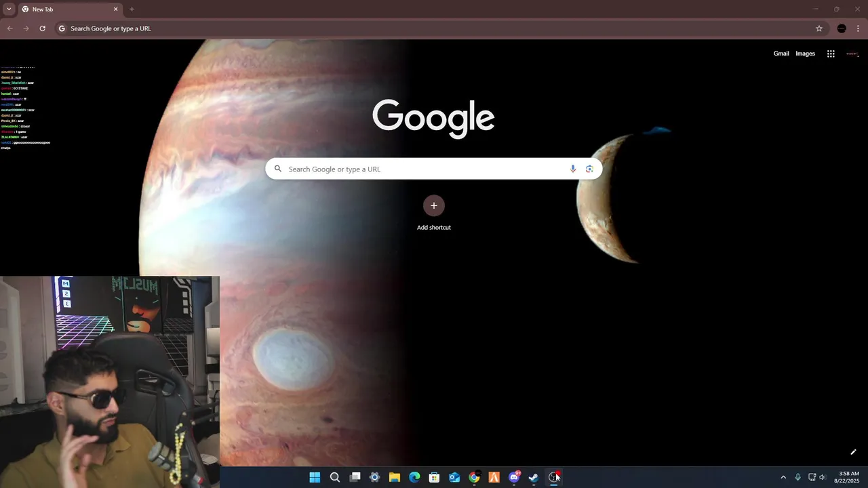868x488 pixels.
Task: Bookmark this tab with the star icon
Action: 819,28
